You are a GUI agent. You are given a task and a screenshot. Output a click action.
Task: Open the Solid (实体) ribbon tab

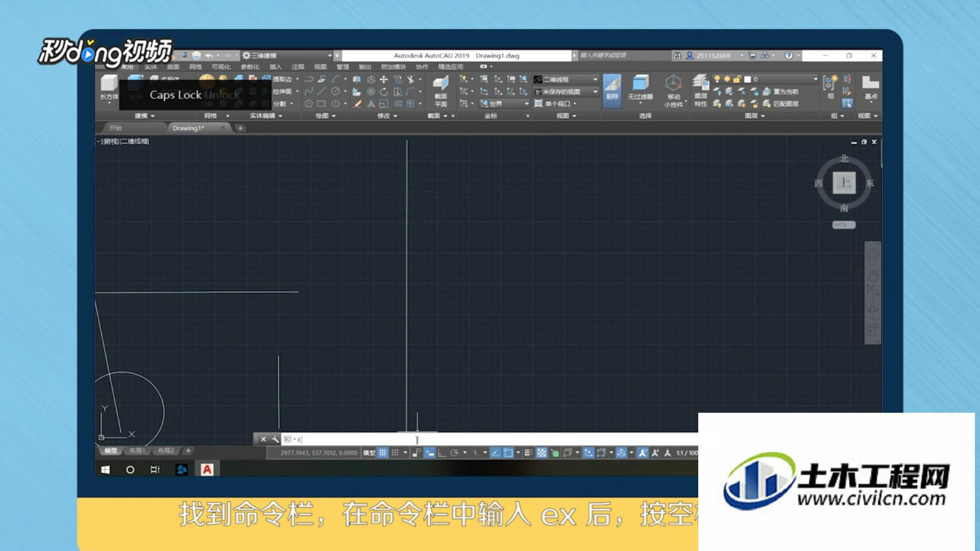[x=151, y=67]
